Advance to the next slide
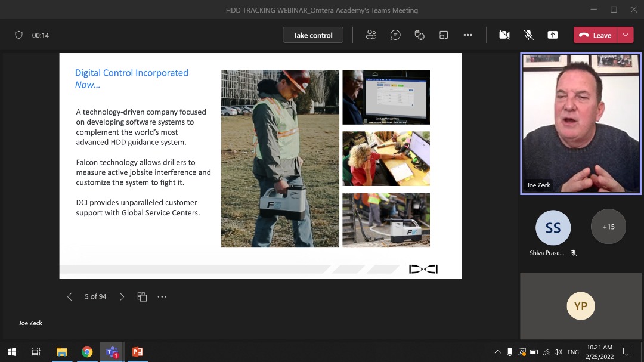 (x=122, y=296)
